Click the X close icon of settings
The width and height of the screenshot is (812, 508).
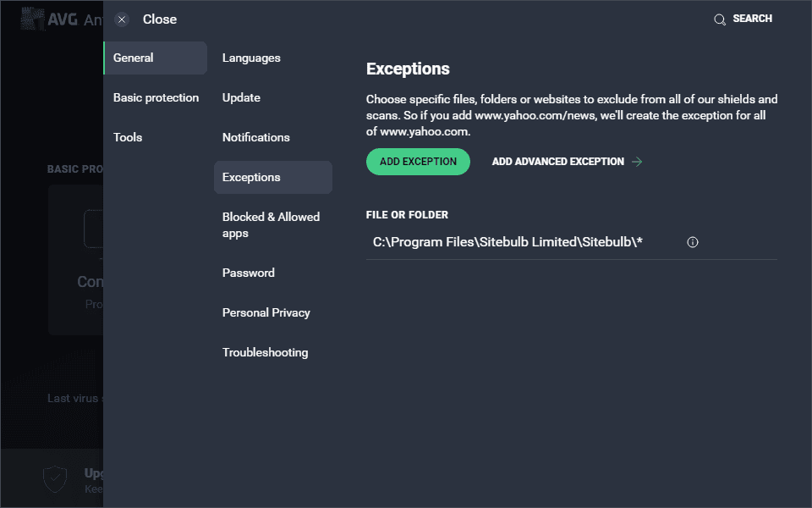(x=122, y=19)
